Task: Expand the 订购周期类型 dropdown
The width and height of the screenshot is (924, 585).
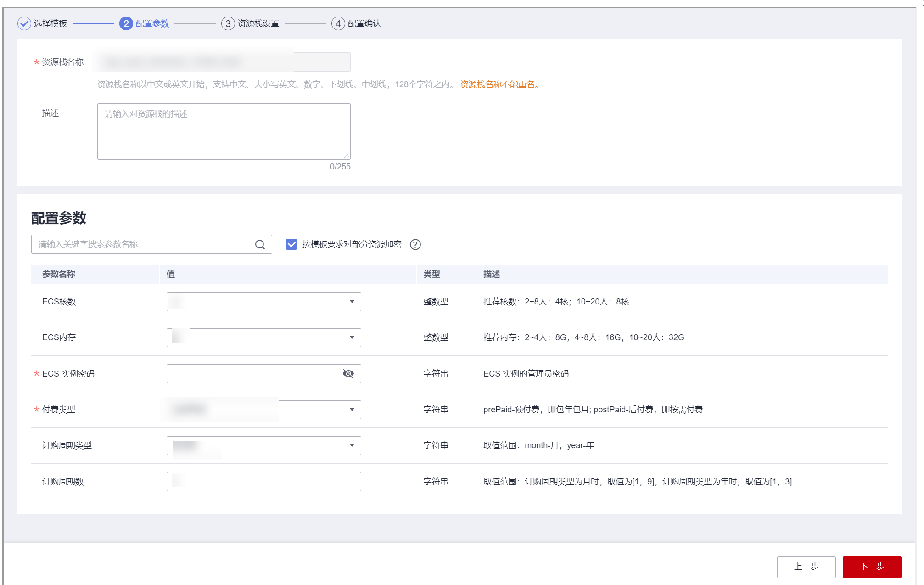Action: point(263,445)
